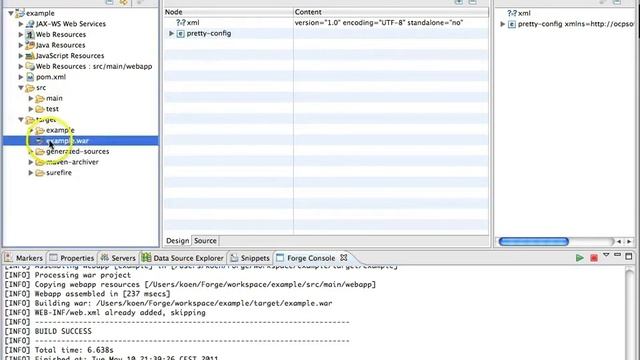Click "Copying webapp resources" console line
This screenshot has height=360, width=640.
190,284
